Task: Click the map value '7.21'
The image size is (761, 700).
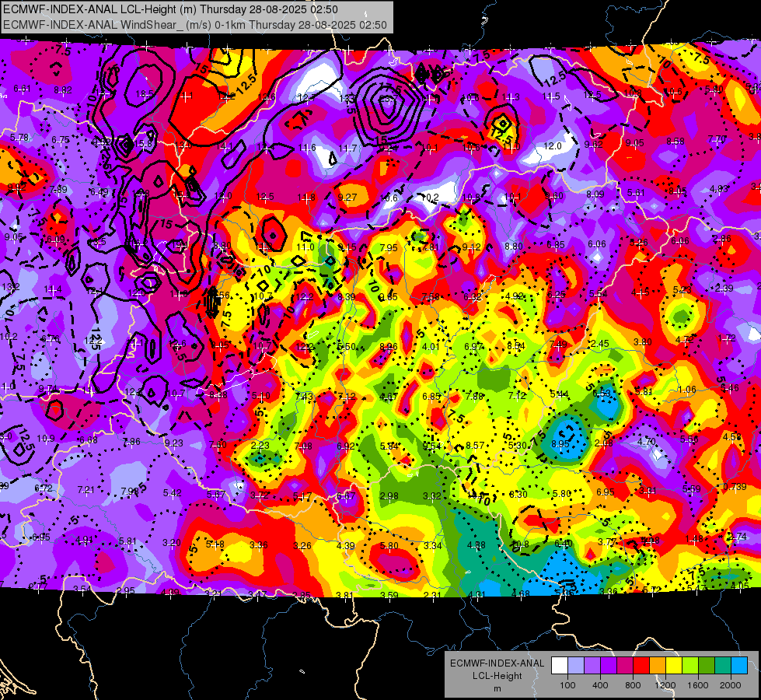Action: point(86,489)
